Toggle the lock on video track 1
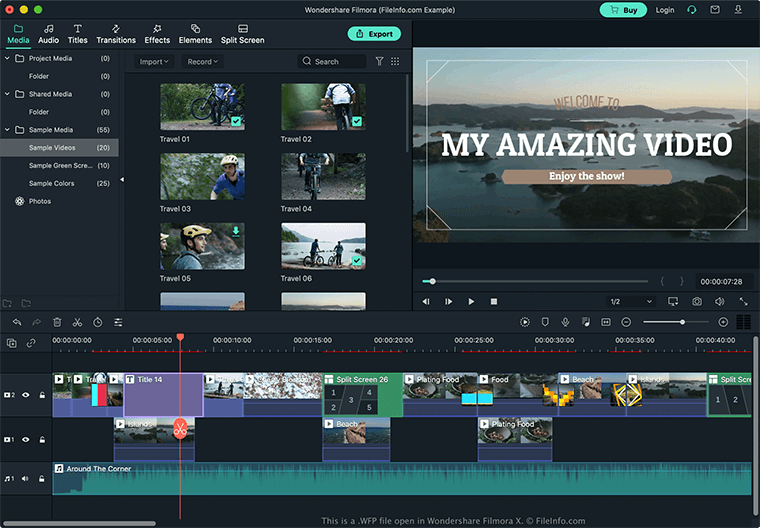The height and width of the screenshot is (528, 760). [x=41, y=439]
